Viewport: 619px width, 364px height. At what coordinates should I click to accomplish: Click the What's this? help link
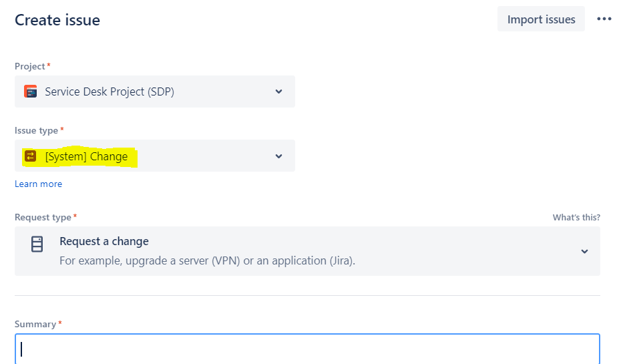[x=576, y=218]
